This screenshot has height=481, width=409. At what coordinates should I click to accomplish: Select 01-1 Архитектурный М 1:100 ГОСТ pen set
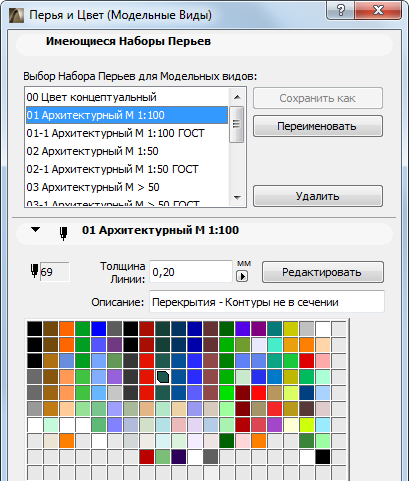127,133
